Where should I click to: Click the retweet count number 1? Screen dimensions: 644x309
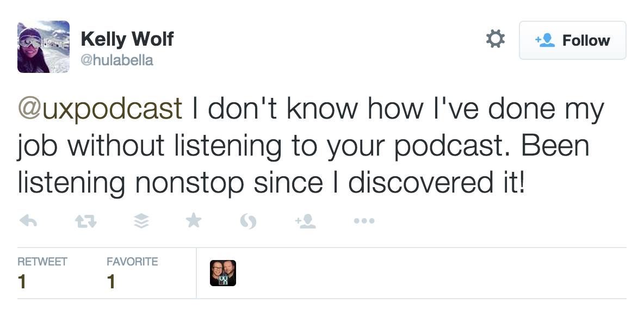pos(22,282)
